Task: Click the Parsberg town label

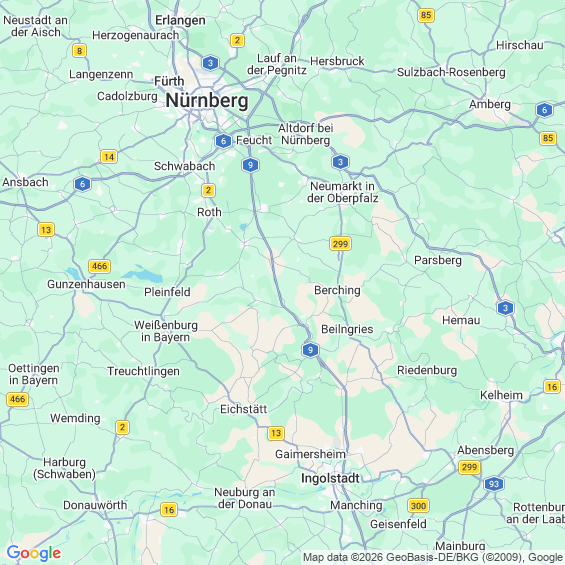Action: coord(438,260)
